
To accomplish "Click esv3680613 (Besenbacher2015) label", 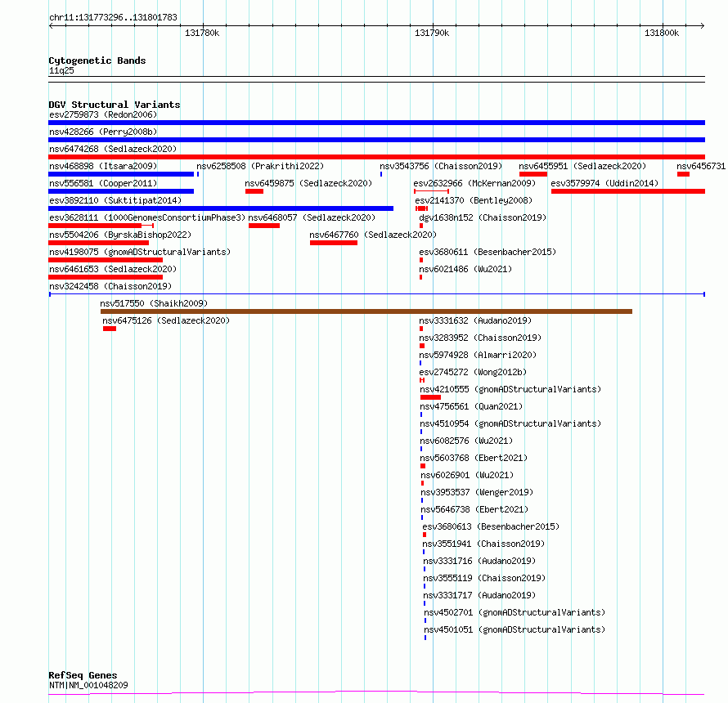I will click(x=491, y=526).
